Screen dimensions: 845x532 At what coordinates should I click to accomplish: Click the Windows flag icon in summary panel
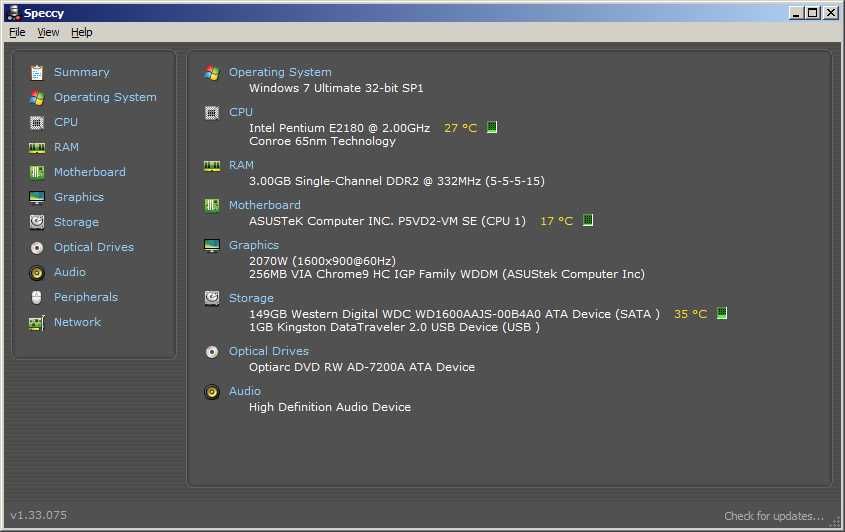coord(212,73)
